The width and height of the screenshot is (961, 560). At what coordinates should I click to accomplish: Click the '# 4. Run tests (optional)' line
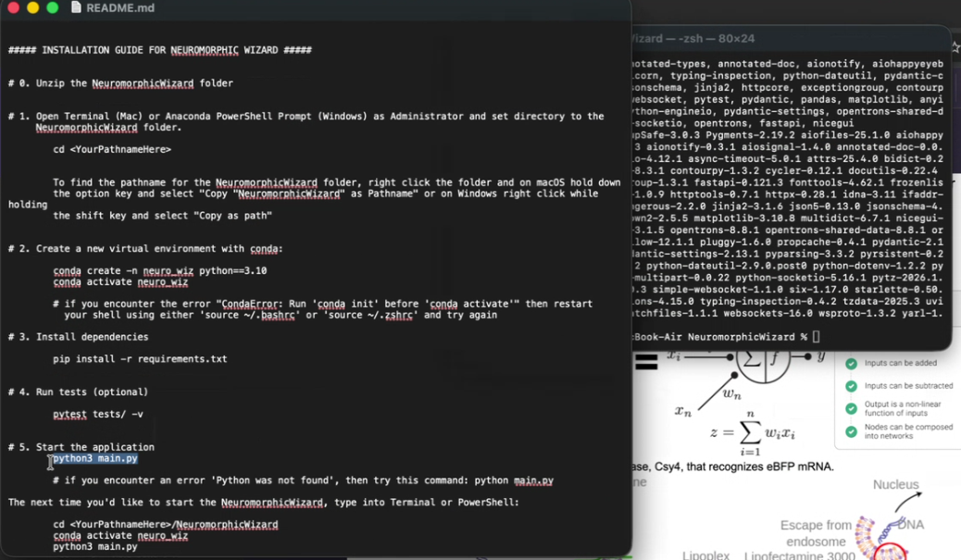point(79,392)
